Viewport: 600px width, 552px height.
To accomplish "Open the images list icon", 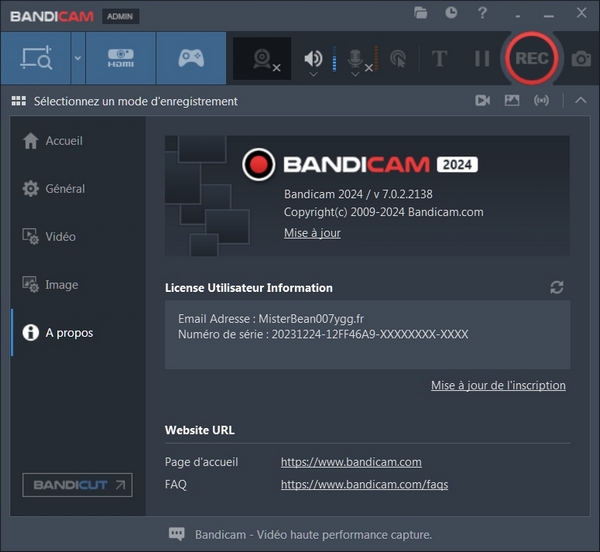I will tap(512, 101).
